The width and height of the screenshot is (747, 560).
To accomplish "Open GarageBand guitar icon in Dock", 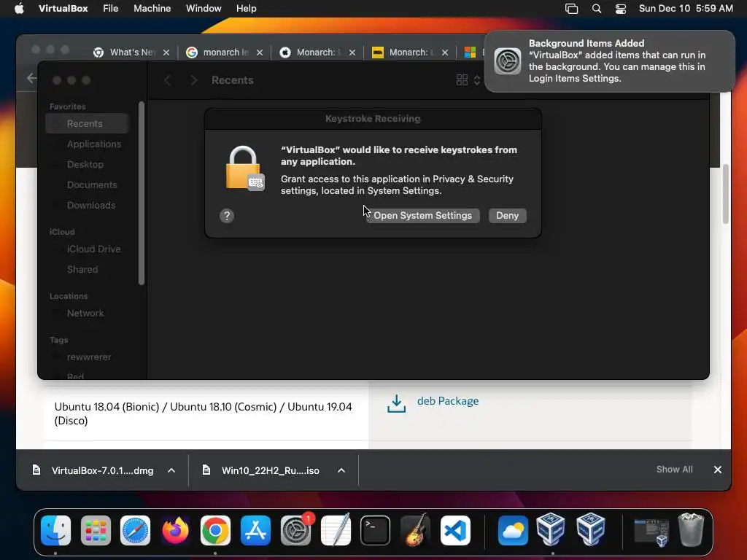I will (x=415, y=530).
